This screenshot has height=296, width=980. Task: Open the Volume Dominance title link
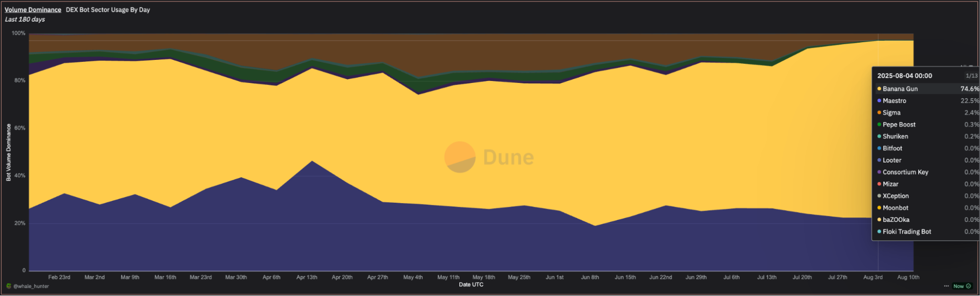33,10
